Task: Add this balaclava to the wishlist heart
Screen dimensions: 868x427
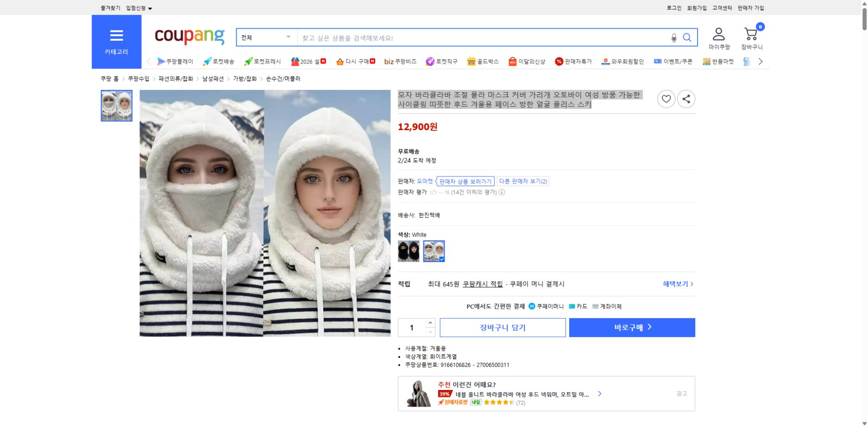Action: (666, 99)
